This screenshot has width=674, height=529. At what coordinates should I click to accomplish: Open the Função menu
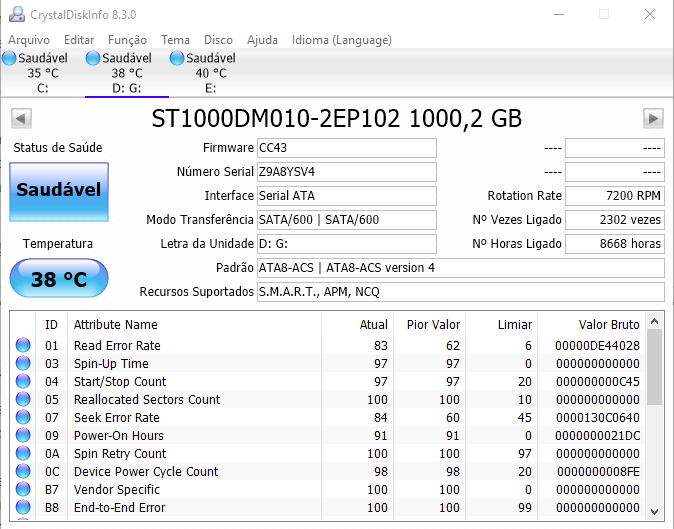[127, 40]
